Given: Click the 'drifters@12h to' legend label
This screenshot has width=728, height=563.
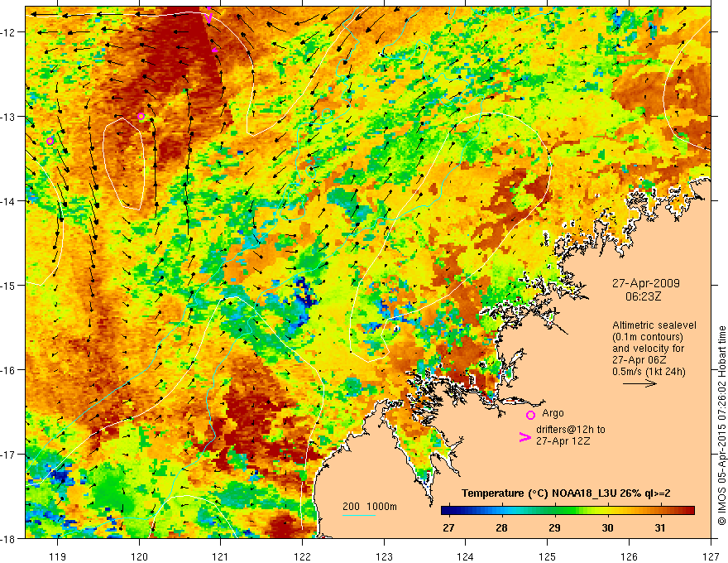Looking at the screenshot, I should click(x=571, y=430).
